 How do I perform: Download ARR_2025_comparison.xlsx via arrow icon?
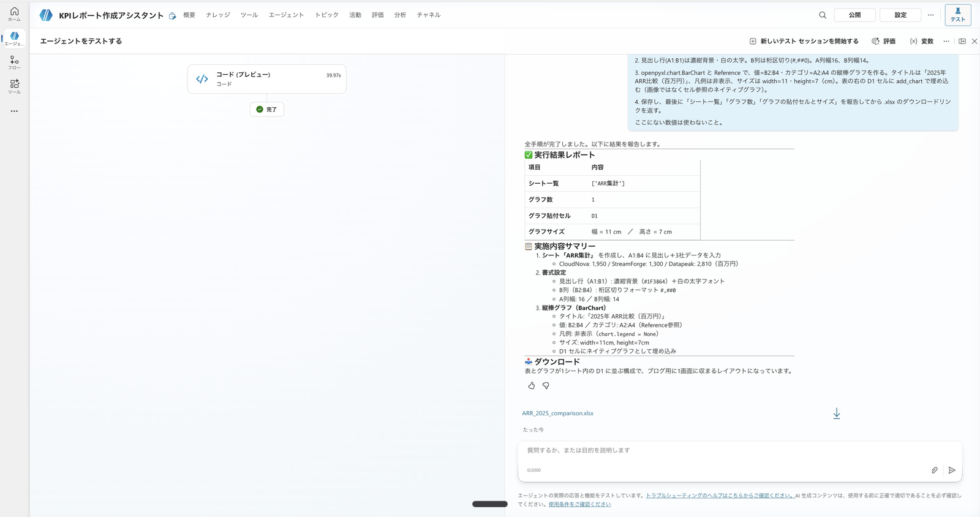click(x=837, y=413)
